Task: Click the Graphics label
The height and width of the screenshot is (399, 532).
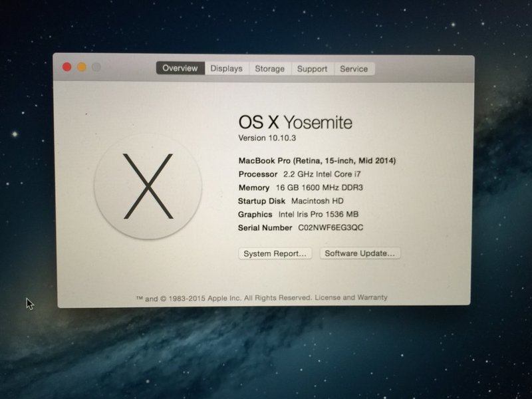Action: [255, 214]
